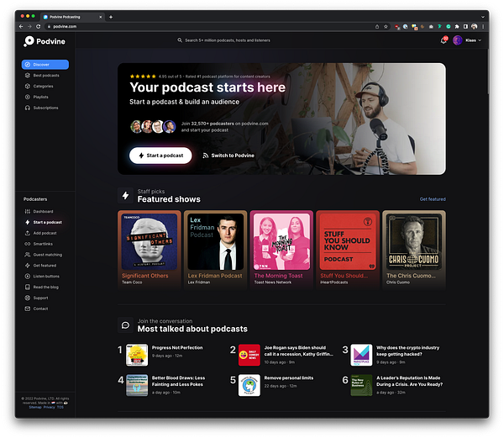Viewport: 504px width, 438px height.
Task: Open The Morning Toast show card
Action: coord(281,249)
